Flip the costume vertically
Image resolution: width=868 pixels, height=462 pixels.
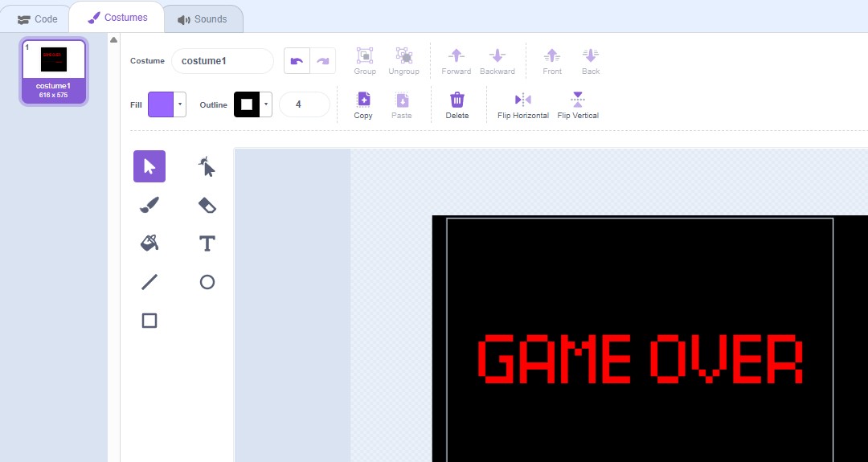578,105
